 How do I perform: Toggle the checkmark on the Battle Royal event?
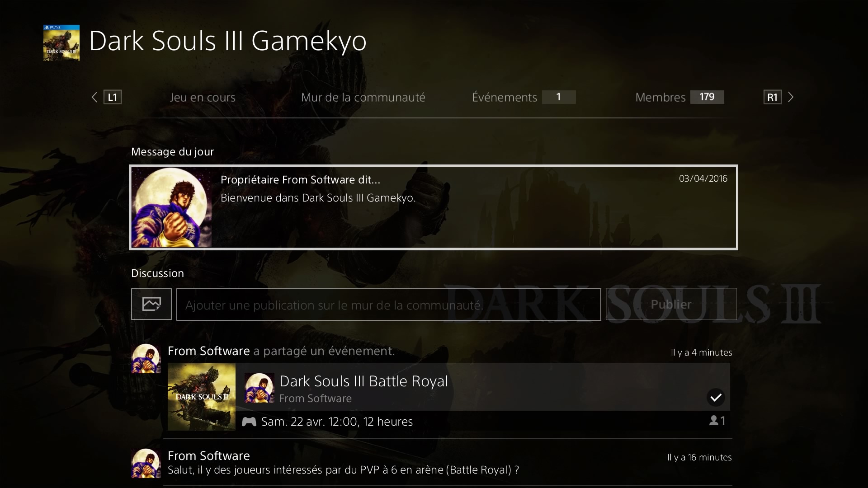(716, 397)
